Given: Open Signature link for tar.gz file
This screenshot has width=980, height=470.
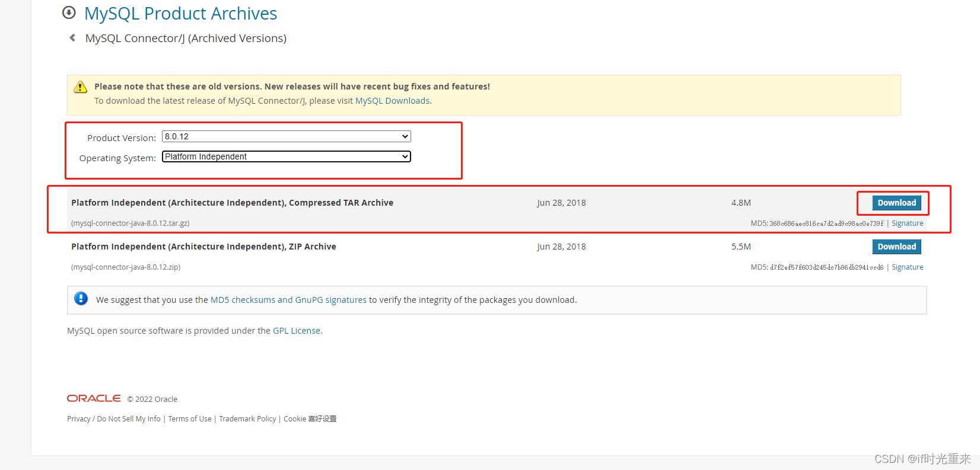Looking at the screenshot, I should click(907, 223).
